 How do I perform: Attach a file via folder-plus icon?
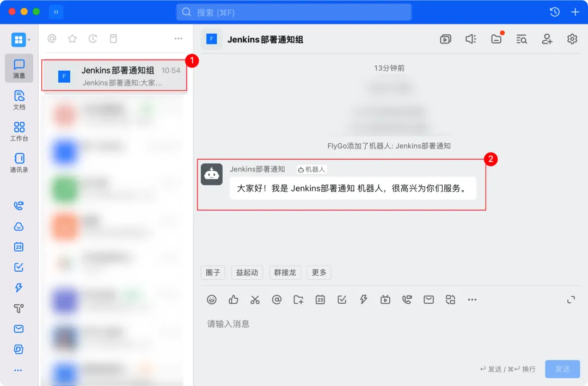298,299
